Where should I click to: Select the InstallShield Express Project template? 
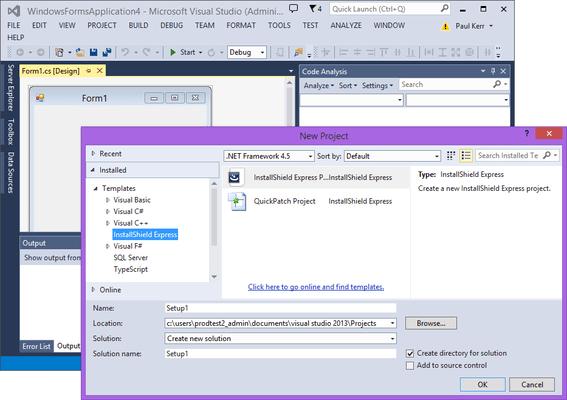[x=316, y=178]
